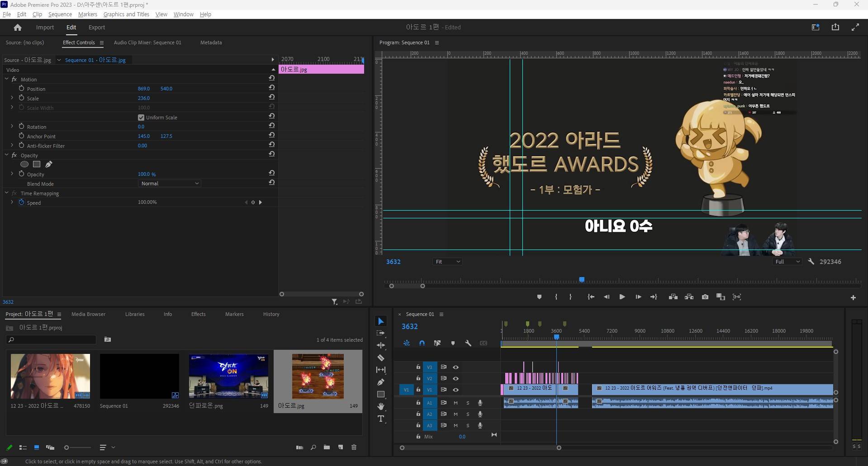The height and width of the screenshot is (466, 868).
Task: Expand the Rotation property
Action: click(12, 127)
